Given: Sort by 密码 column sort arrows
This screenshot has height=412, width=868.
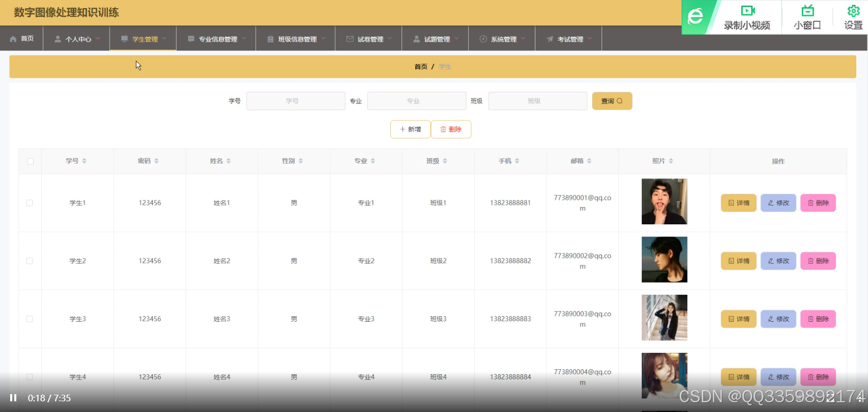Looking at the screenshot, I should click(x=156, y=161).
